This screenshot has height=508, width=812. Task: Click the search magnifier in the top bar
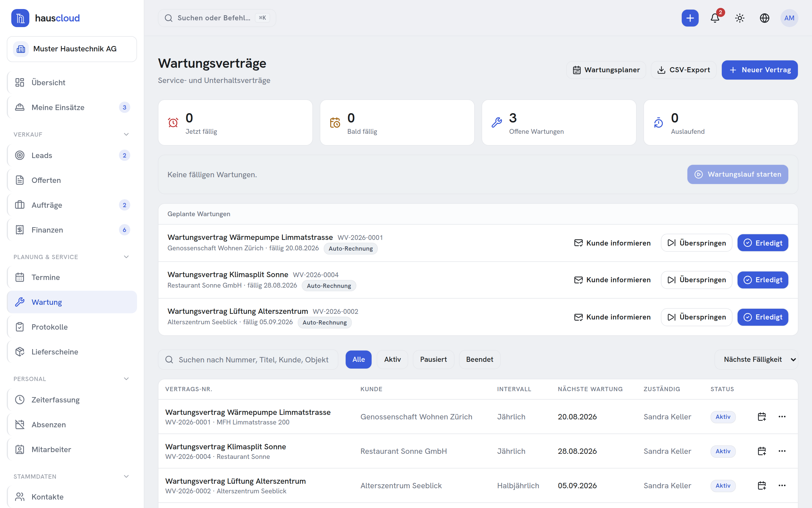[168, 18]
